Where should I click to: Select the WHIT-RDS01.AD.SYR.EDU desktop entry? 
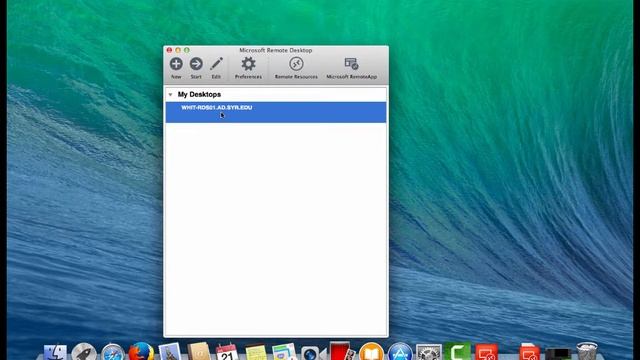pyautogui.click(x=276, y=112)
